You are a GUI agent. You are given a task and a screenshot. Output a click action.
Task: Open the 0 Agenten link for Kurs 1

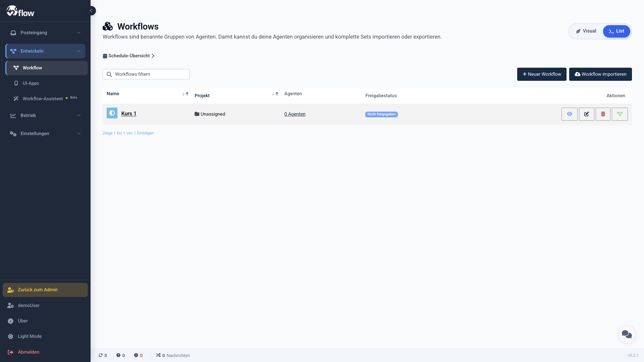295,114
